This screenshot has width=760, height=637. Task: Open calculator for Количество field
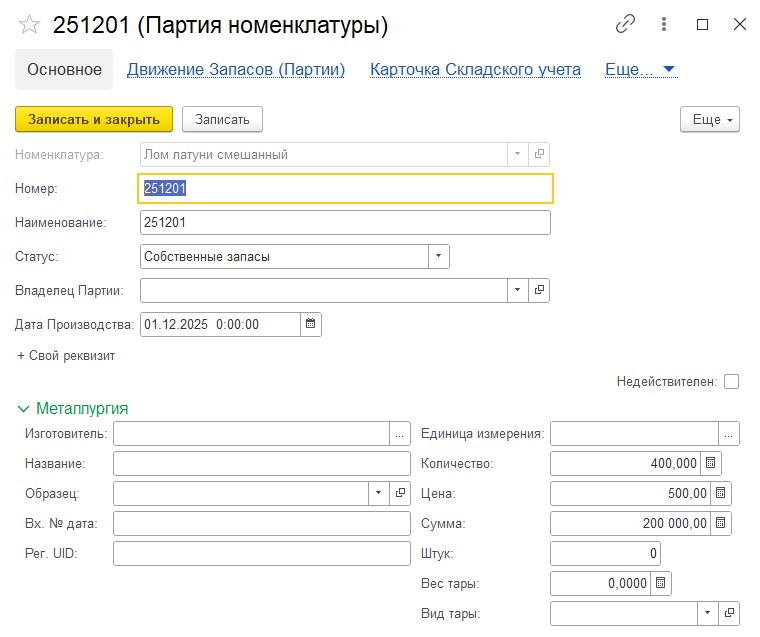(711, 463)
